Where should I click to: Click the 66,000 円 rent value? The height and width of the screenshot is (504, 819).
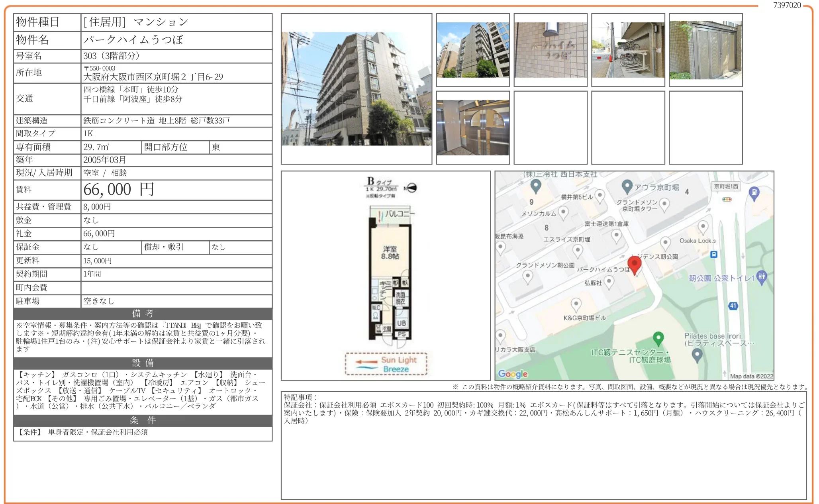(x=119, y=190)
